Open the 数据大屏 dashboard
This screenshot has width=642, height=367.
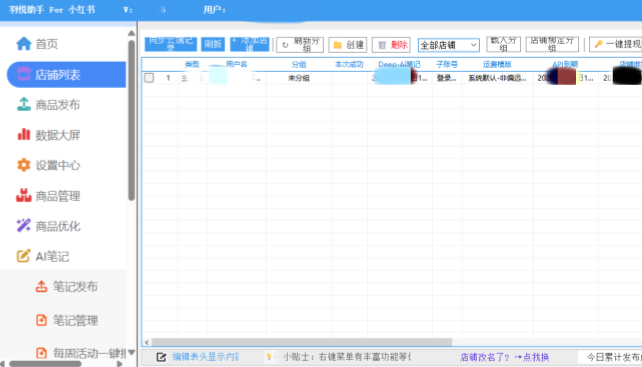click(x=48, y=135)
